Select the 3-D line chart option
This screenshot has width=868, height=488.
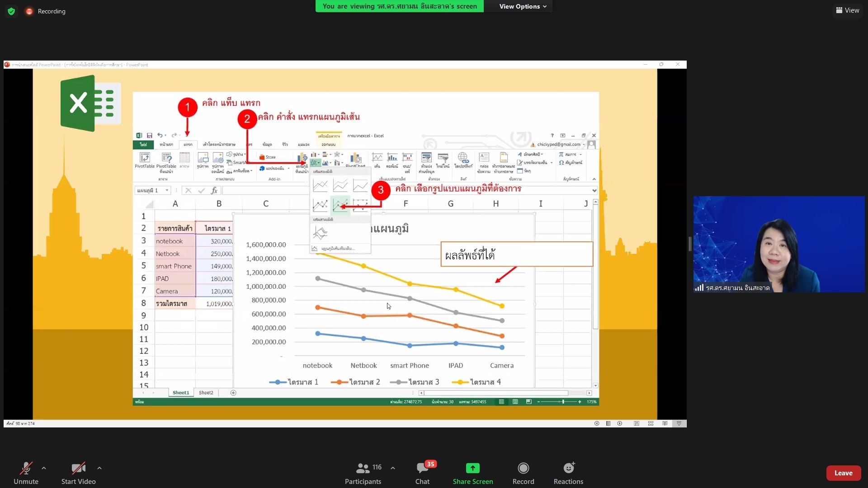click(320, 233)
